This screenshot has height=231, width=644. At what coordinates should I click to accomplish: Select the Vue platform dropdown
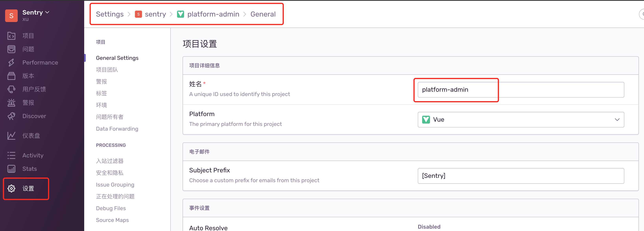519,120
